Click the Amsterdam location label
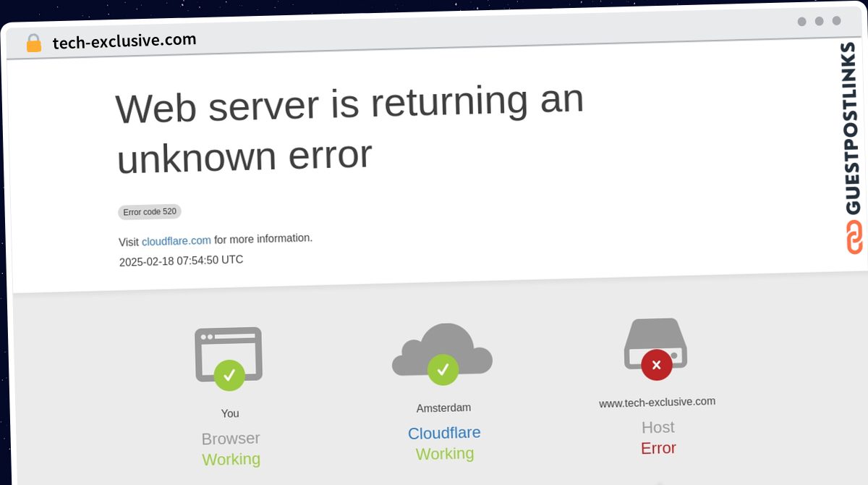This screenshot has width=868, height=485. (443, 408)
